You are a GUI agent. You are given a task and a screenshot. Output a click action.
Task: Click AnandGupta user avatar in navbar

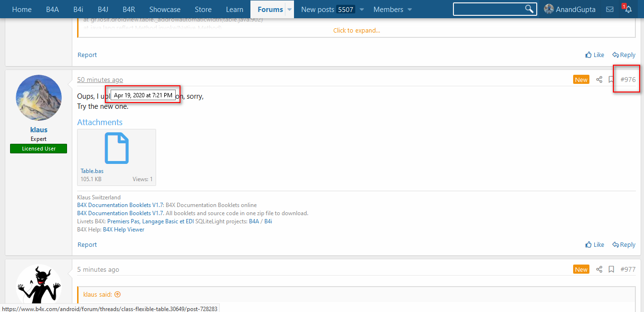549,9
